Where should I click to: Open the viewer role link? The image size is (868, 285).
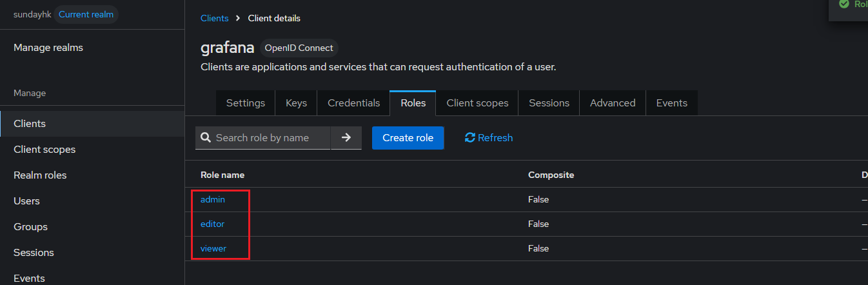[x=213, y=248]
